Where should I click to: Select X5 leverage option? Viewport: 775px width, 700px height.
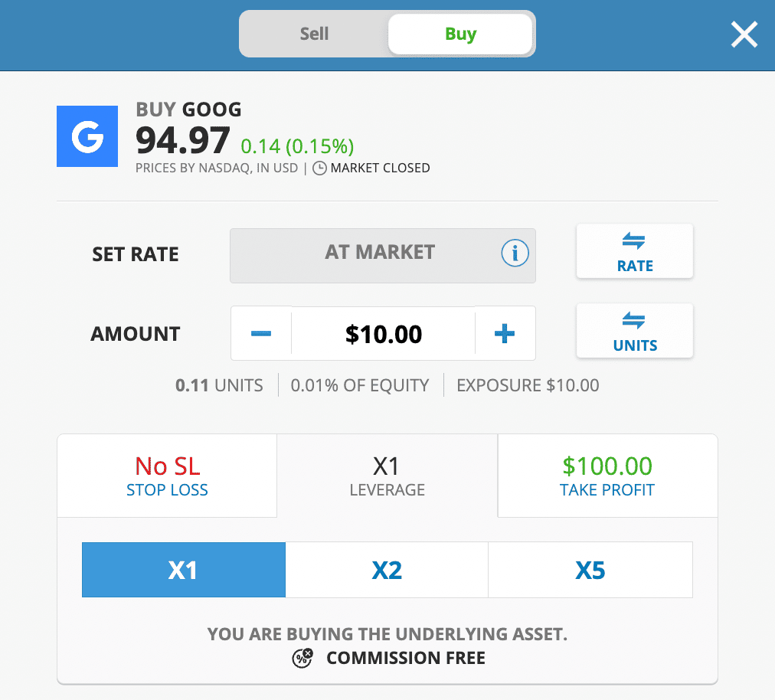click(x=590, y=570)
